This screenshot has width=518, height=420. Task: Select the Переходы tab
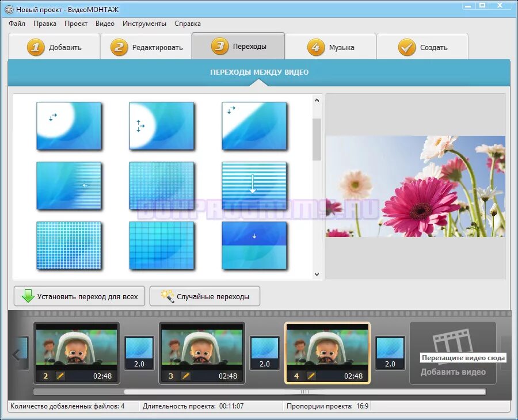[x=238, y=46]
